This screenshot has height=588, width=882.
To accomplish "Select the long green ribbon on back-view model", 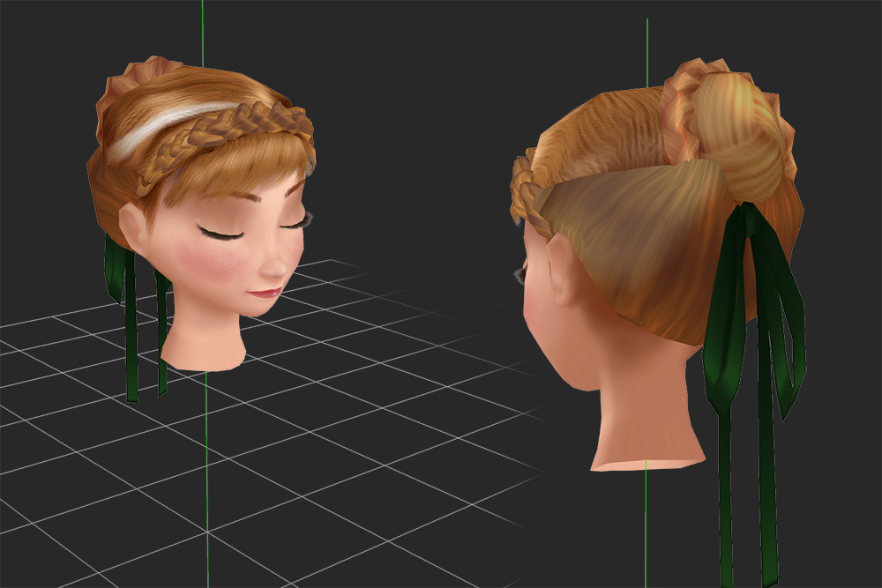I will (754, 393).
